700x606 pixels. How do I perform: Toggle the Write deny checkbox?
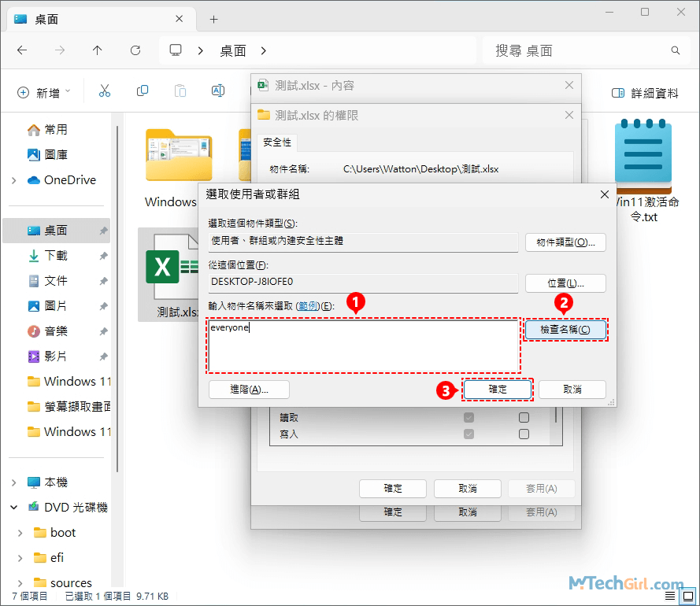[x=523, y=434]
